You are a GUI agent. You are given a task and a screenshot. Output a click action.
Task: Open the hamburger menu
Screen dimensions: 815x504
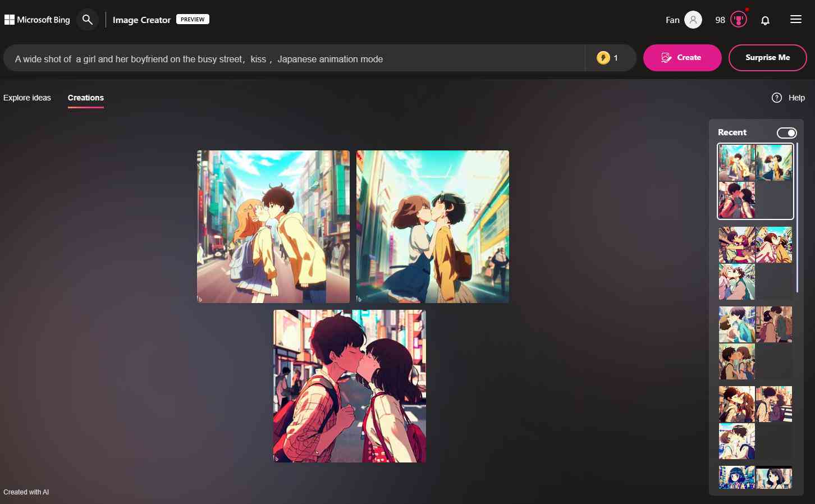coord(795,20)
